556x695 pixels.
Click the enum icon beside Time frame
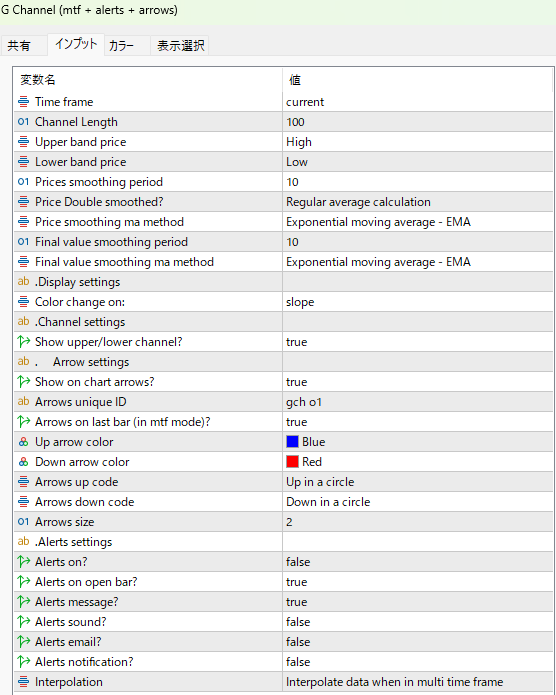pos(23,102)
